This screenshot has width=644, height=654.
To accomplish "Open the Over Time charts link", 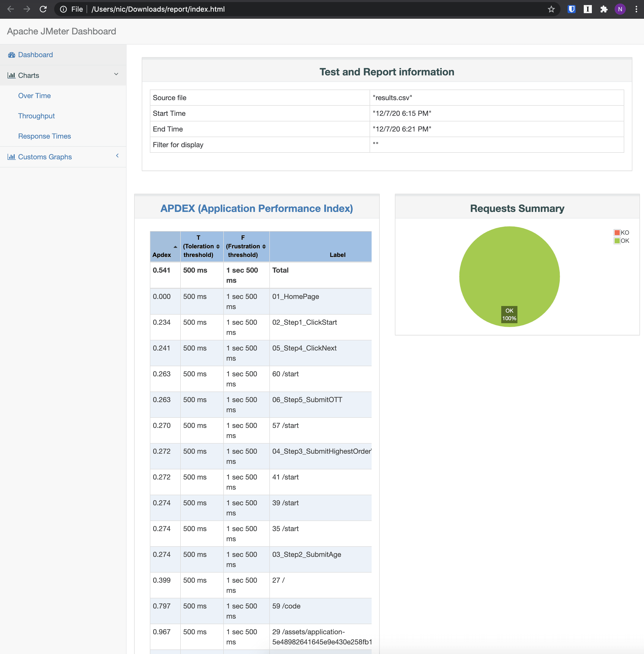I will tap(34, 96).
